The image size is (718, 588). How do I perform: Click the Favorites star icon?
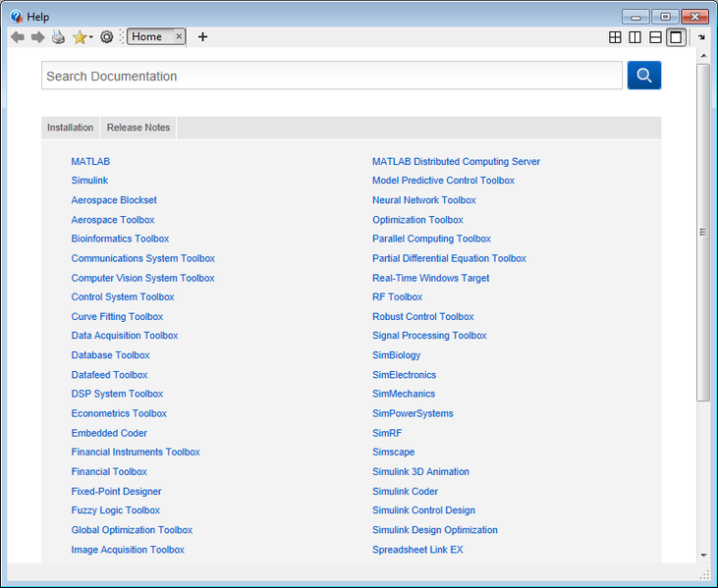point(80,37)
